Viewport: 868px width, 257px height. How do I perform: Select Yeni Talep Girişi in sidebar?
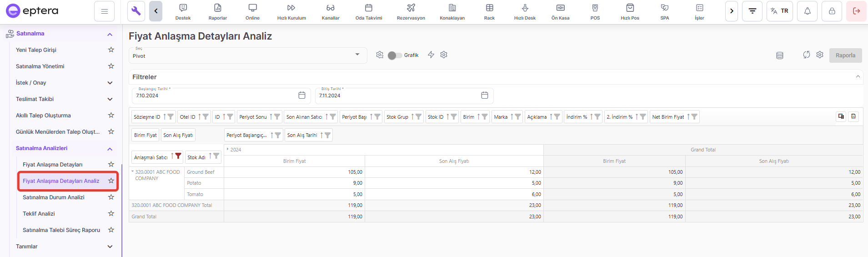pyautogui.click(x=36, y=50)
